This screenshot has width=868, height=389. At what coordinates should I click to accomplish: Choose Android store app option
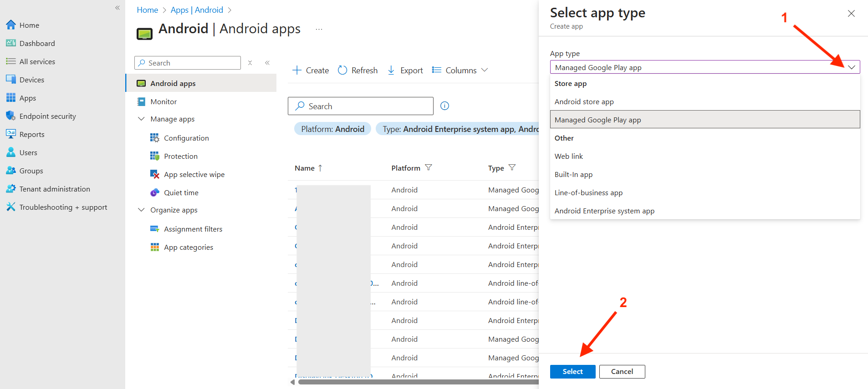point(584,102)
